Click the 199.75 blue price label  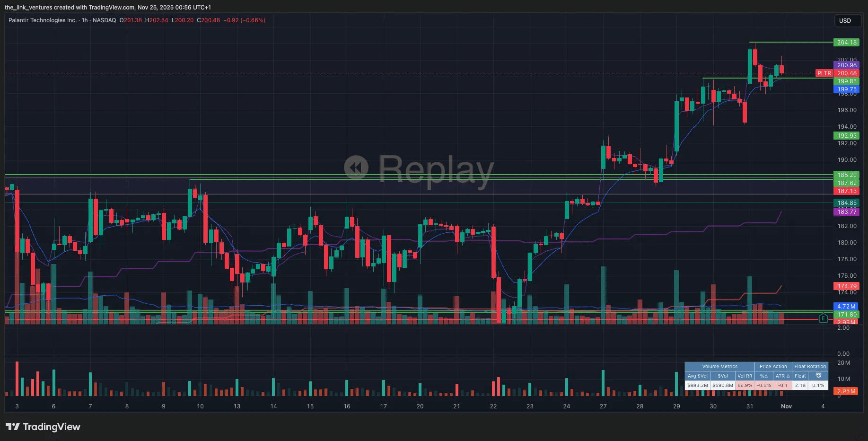[x=846, y=89]
